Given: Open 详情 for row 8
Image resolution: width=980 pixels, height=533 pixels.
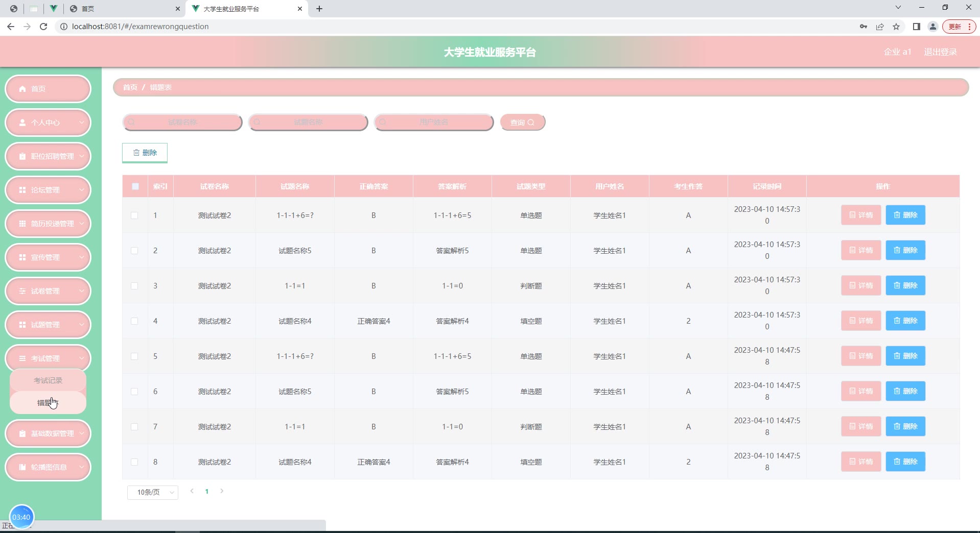Looking at the screenshot, I should [x=861, y=462].
